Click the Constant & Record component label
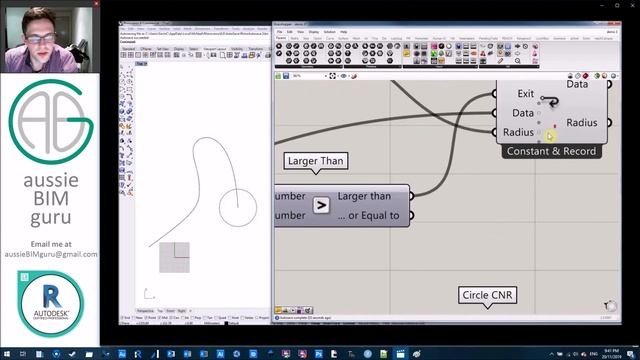This screenshot has height=360, width=640. [x=551, y=151]
